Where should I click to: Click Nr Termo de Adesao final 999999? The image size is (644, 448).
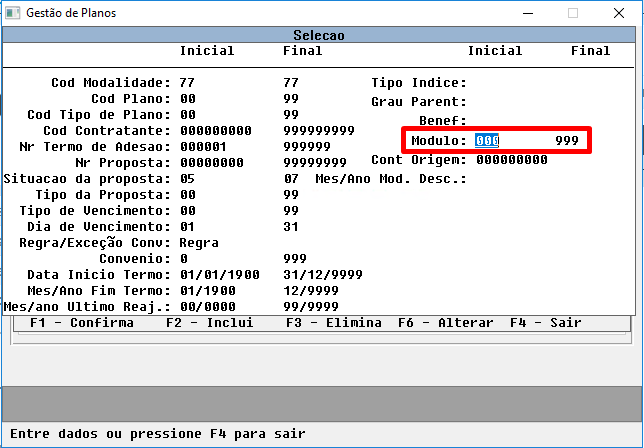click(307, 147)
